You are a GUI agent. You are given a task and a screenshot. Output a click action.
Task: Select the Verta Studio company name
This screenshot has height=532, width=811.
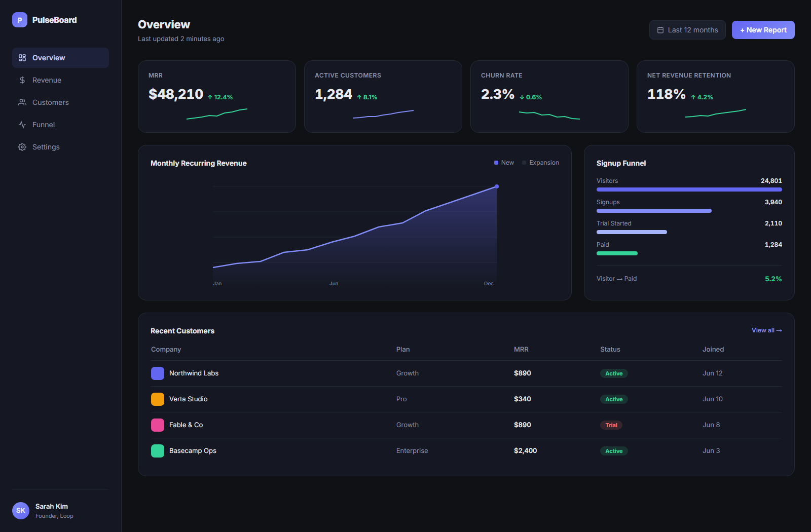click(x=189, y=399)
